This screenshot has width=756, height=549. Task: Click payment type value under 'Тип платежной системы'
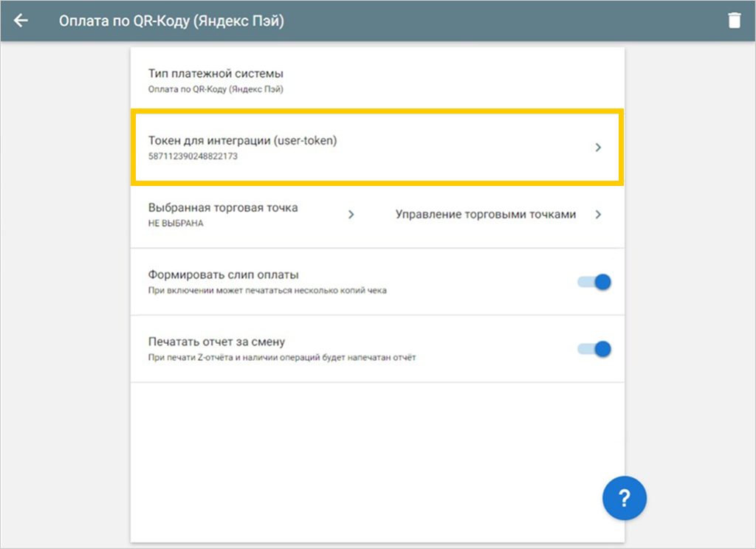click(216, 89)
